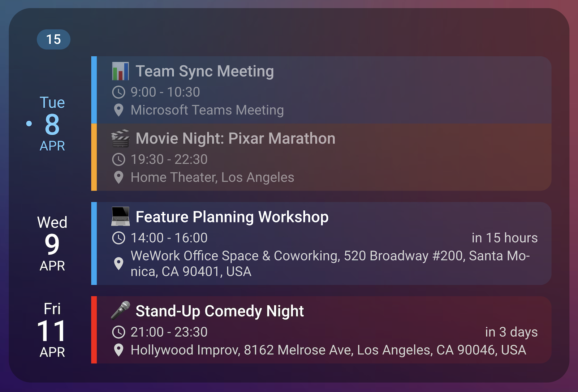Click the laptop icon for Feature Planning Workshop
Screen dimensions: 578x392
click(x=120, y=217)
